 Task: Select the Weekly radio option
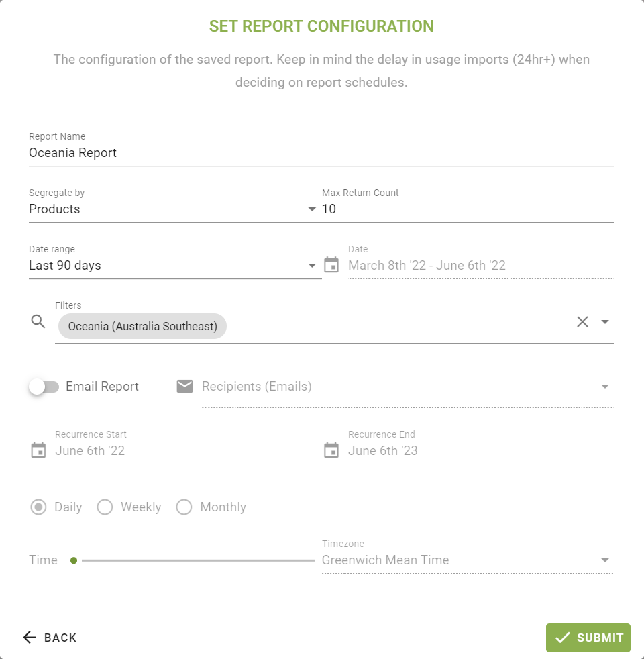point(105,507)
